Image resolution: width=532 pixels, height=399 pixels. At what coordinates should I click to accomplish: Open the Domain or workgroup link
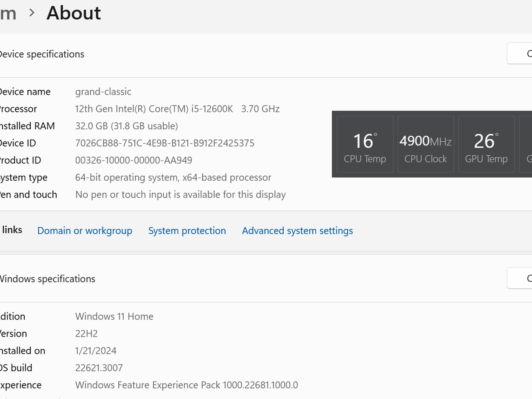point(85,231)
